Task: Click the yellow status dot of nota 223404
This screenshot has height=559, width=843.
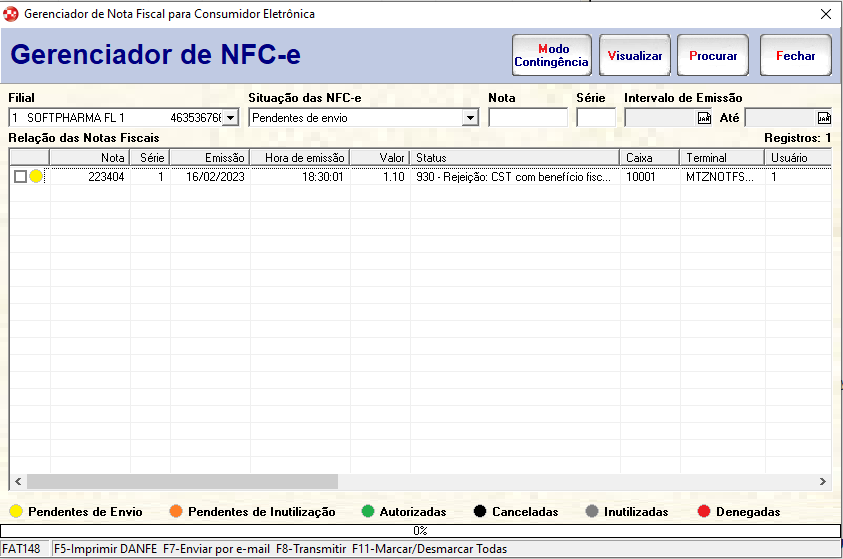Action: [x=36, y=176]
